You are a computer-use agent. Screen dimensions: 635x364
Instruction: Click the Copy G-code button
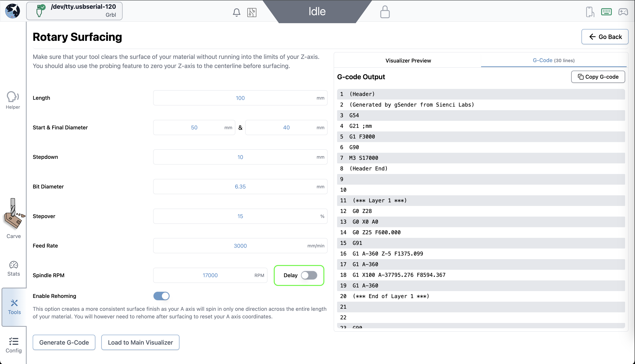click(x=598, y=77)
